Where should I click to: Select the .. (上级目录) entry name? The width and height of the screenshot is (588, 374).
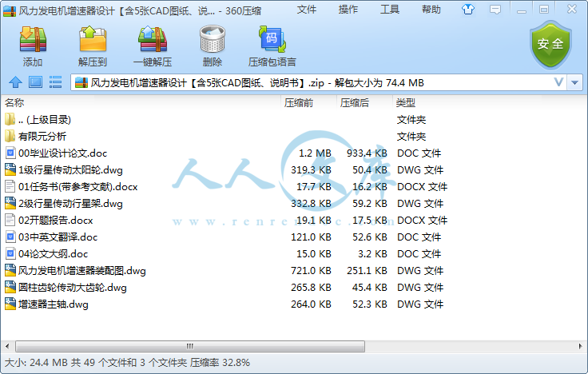click(x=45, y=119)
